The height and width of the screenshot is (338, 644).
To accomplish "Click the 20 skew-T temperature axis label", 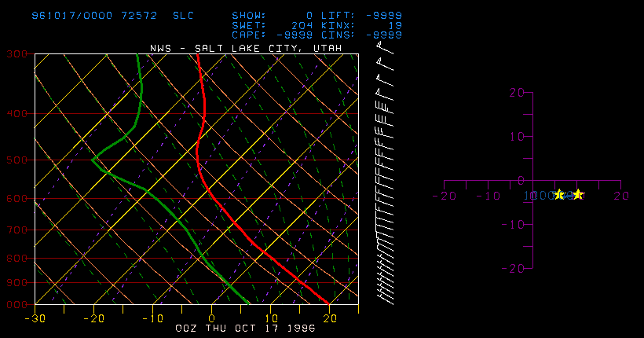I will pyautogui.click(x=330, y=318).
